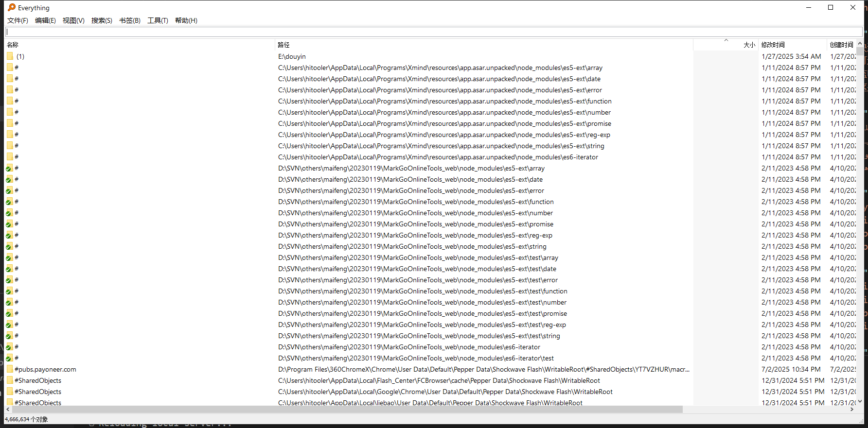Select folder icon for Xmind es5-ext\reg-exp row
Viewport: 868px width, 428px height.
click(x=10, y=135)
